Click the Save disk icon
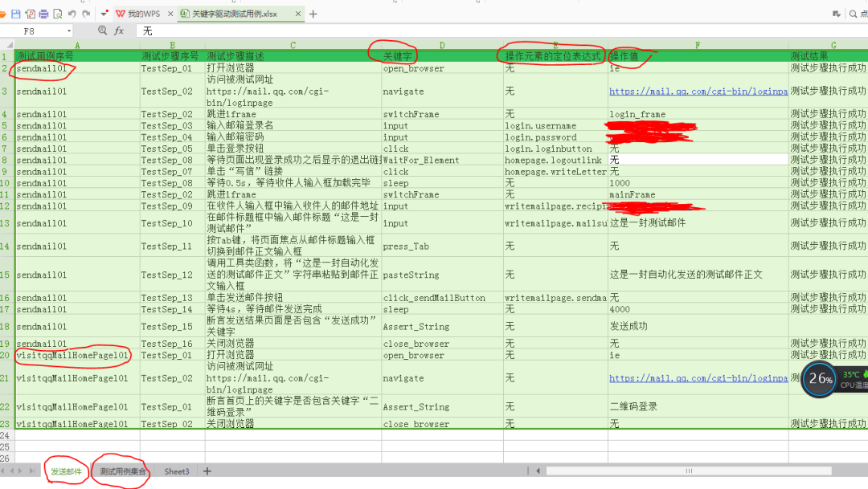This screenshot has height=489, width=868. (16, 14)
